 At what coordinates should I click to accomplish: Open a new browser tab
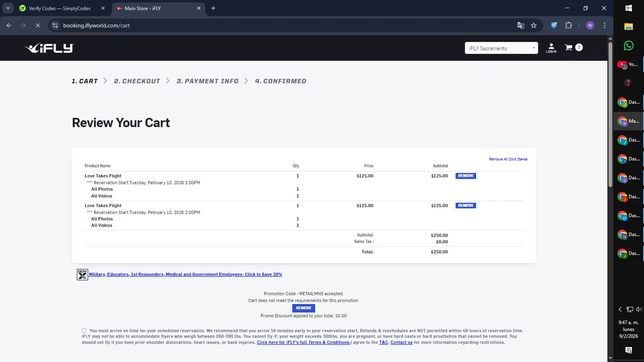[x=213, y=8]
